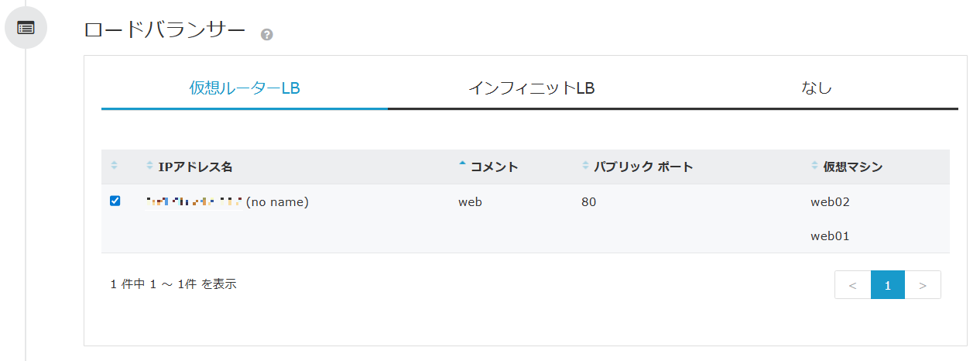Sort table by コメント column
This screenshot has width=980, height=361.
point(494,167)
